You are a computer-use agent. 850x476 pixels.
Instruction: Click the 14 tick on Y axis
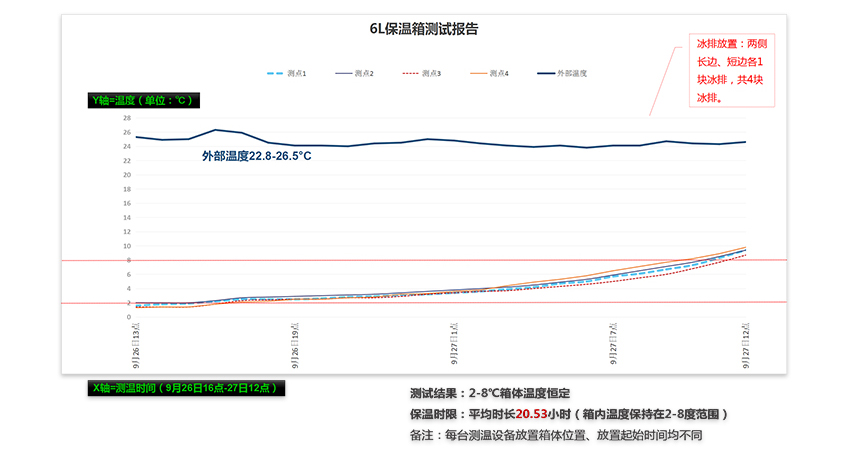pyautogui.click(x=127, y=217)
